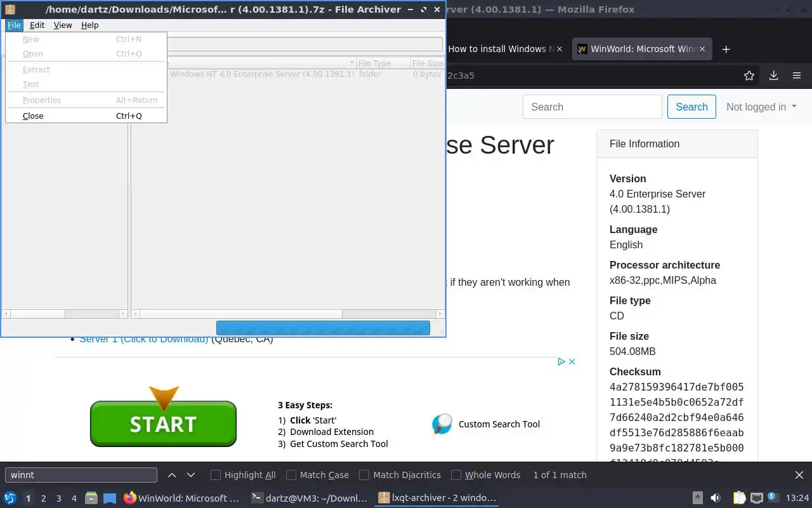The height and width of the screenshot is (508, 812).
Task: Click the File Archiver window title icon
Action: pos(10,10)
